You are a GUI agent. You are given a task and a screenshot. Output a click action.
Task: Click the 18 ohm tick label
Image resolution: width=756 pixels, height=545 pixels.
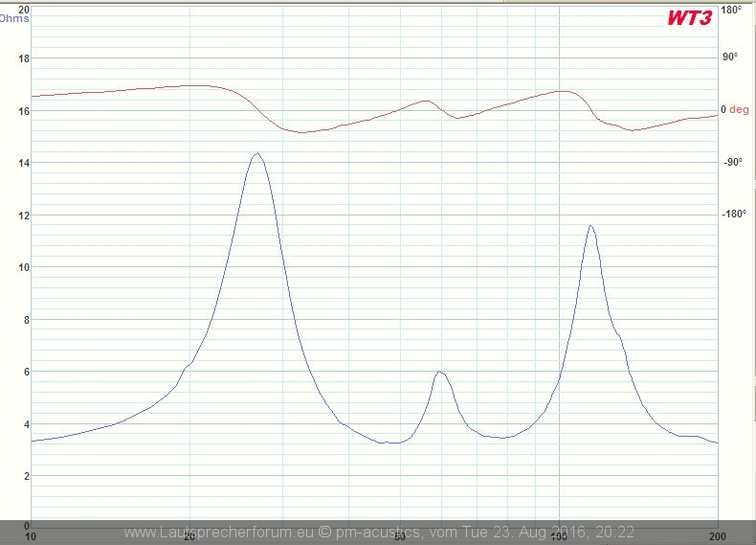[24, 58]
